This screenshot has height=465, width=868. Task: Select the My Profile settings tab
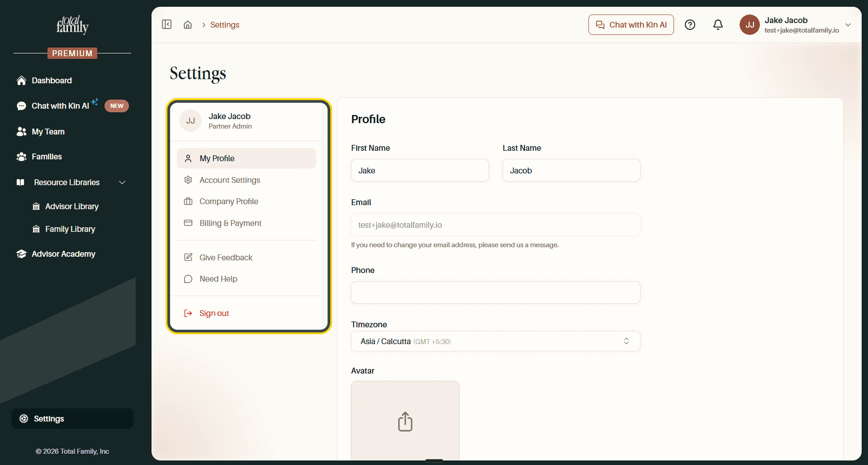pyautogui.click(x=247, y=158)
